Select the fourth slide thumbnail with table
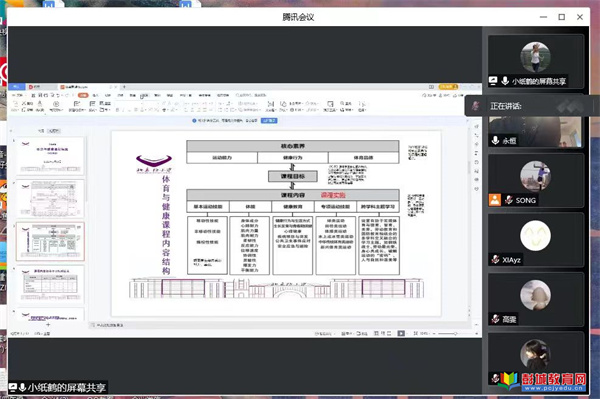The width and height of the screenshot is (600, 399). tap(51, 285)
